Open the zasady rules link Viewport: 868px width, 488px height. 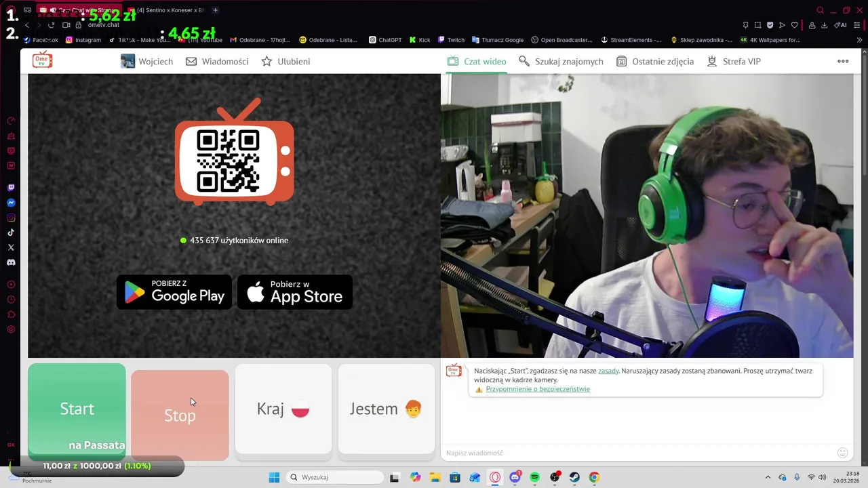pyautogui.click(x=608, y=371)
